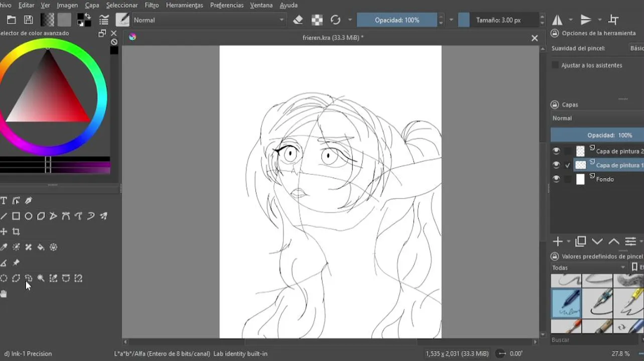The height and width of the screenshot is (361, 644).
Task: Toggle preserve alpha checkerboard button
Action: point(317,20)
